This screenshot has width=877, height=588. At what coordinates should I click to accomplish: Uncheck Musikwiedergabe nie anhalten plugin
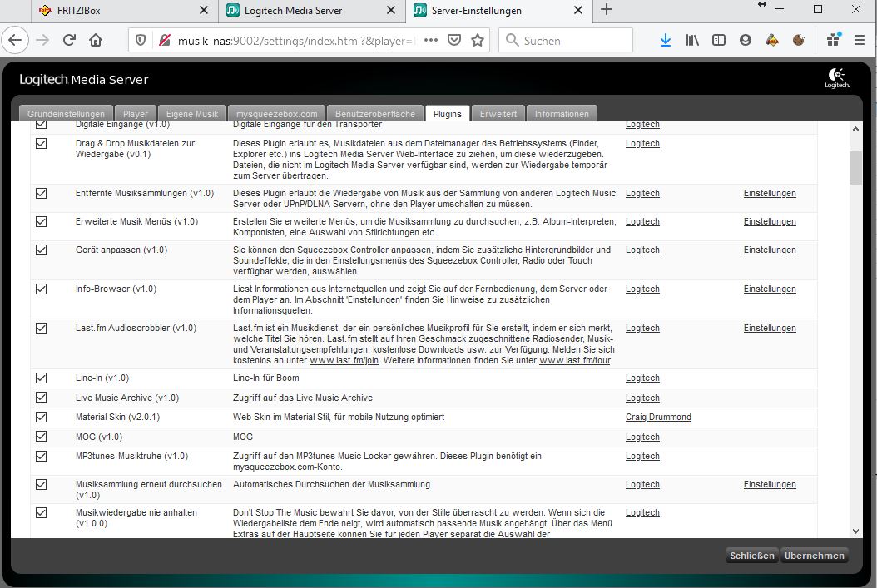pos(42,512)
